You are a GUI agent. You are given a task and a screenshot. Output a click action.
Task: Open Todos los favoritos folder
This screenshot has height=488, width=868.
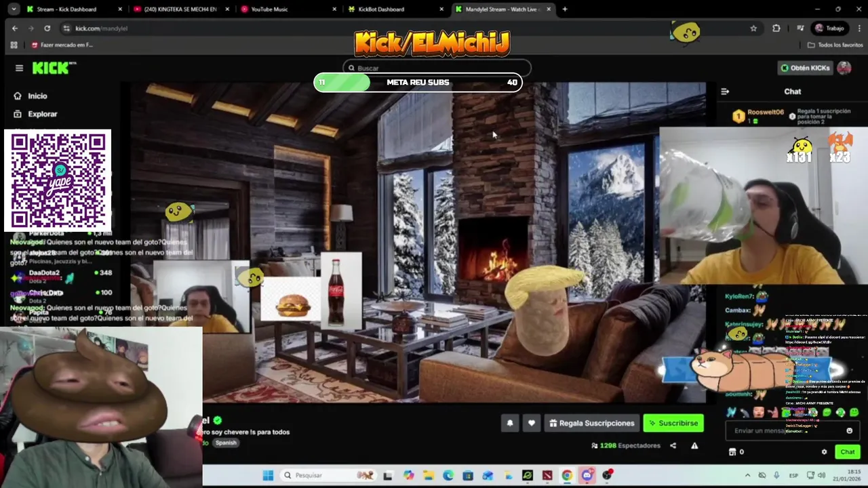pyautogui.click(x=835, y=45)
